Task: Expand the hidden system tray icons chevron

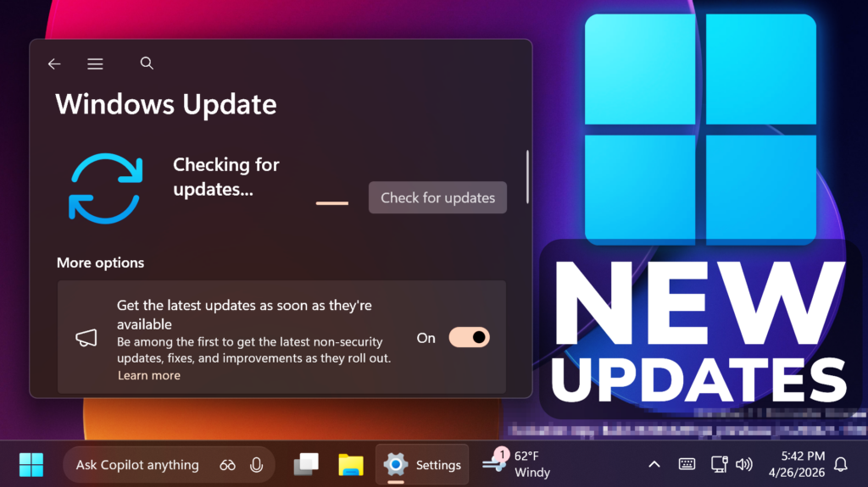Action: [x=654, y=464]
